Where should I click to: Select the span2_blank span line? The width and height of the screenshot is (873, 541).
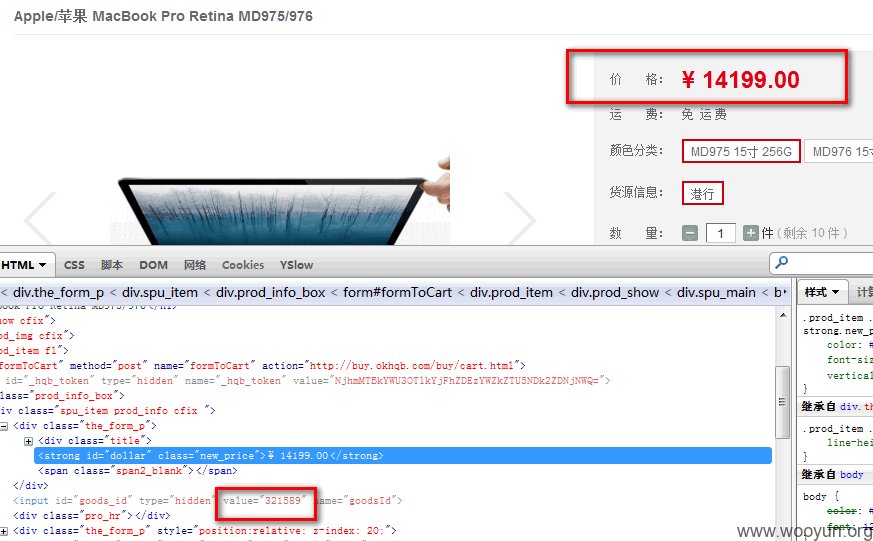tap(138, 471)
